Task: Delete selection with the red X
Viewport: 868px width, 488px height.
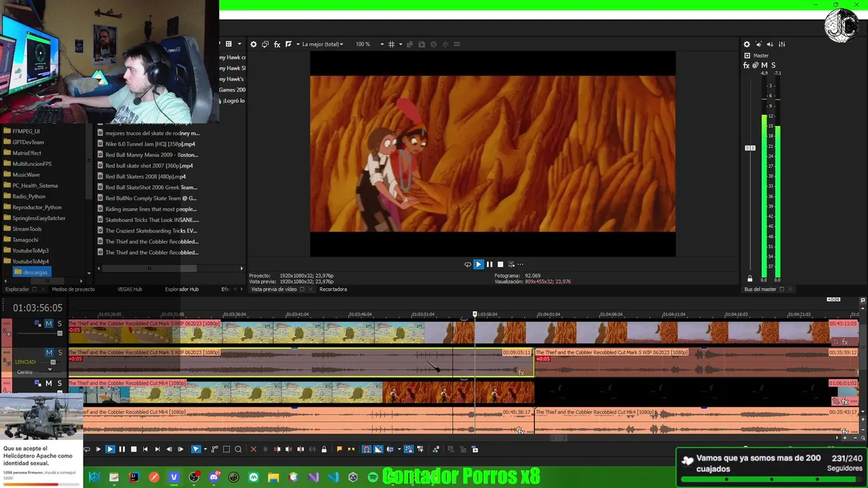Action: (x=254, y=449)
